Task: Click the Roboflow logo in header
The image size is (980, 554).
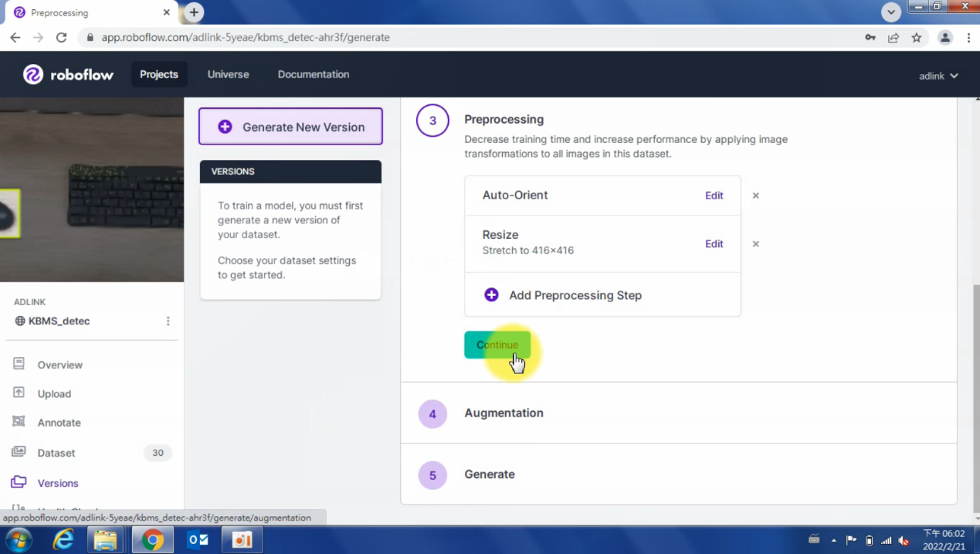Action: 68,74
